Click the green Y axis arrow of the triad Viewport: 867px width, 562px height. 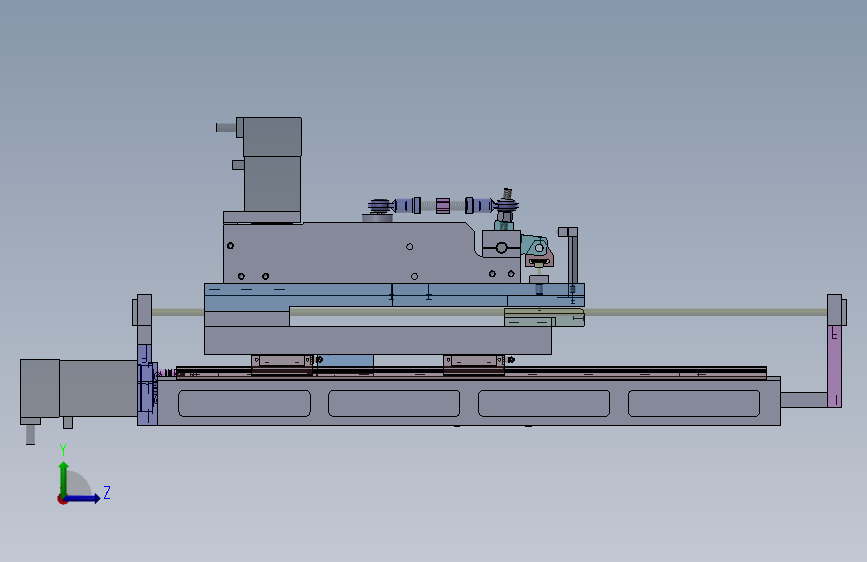point(64,478)
